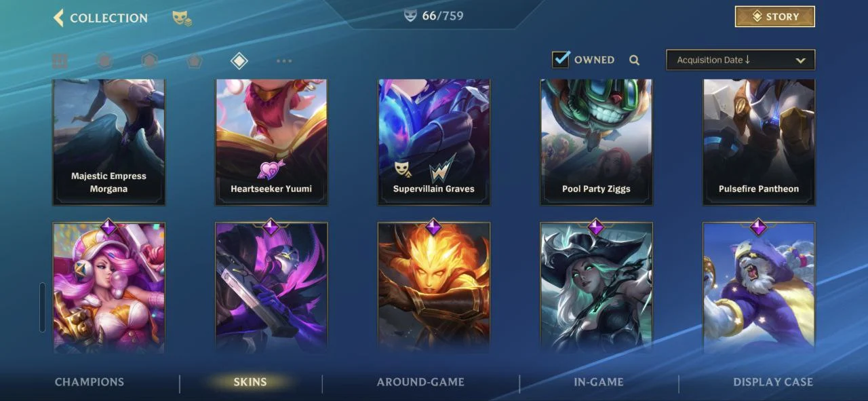Open the Acquisition Date sort dropdown

(741, 60)
